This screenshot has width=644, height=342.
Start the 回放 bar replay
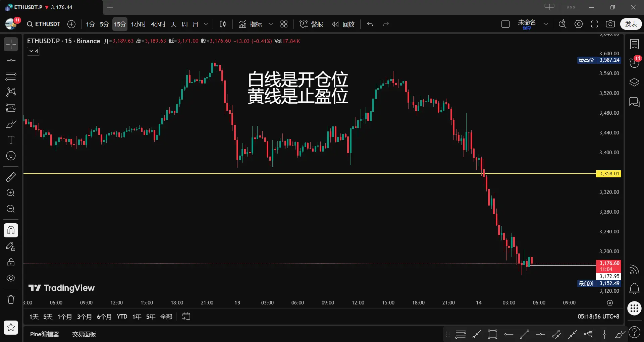pos(343,24)
